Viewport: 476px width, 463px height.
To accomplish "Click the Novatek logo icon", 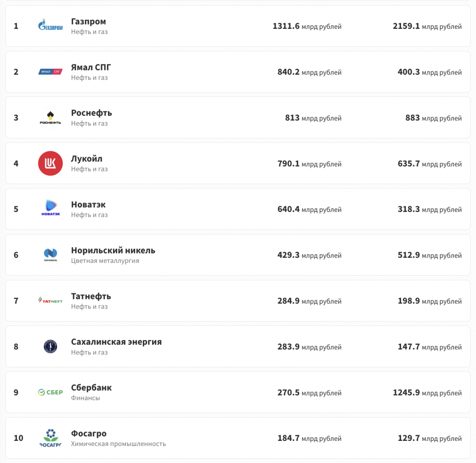I will (50, 209).
